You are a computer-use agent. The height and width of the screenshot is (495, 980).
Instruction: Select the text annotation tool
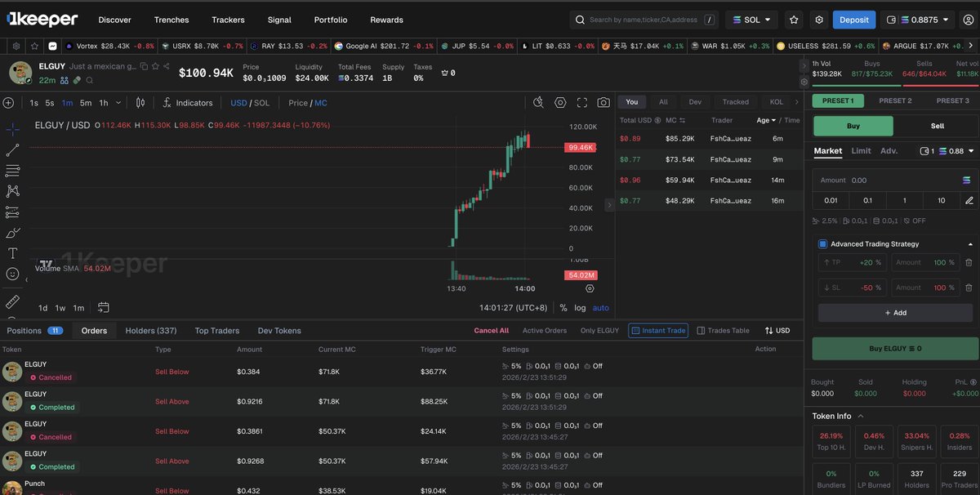click(x=12, y=253)
